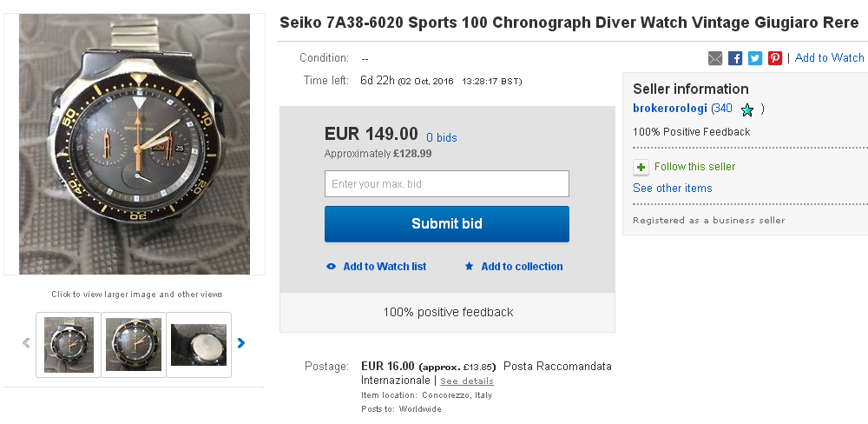Click the max bid input field
The width and height of the screenshot is (868, 424).
(447, 184)
